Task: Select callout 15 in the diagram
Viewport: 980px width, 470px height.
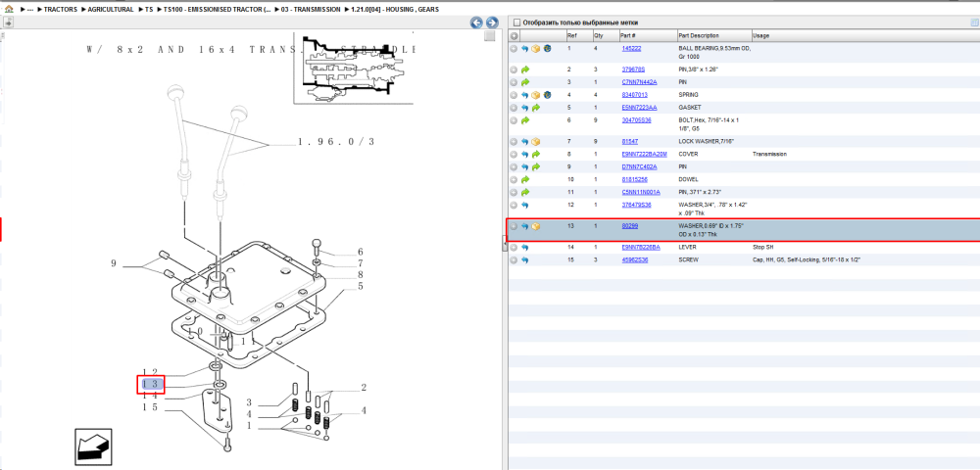Action: 149,407
